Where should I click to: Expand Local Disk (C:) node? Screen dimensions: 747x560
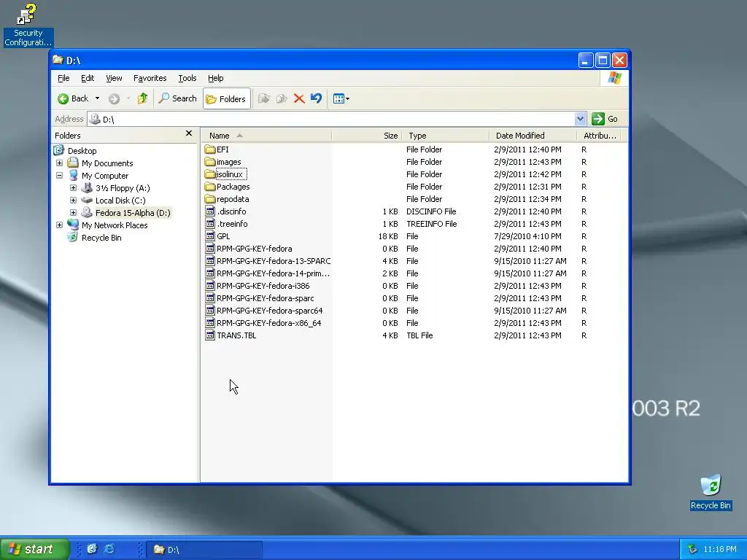[x=74, y=201]
